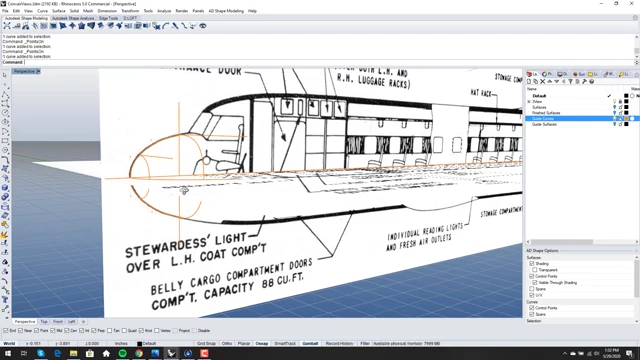Open the Analyze menu
Viewport: 640px width, 360px height.
tap(164, 11)
